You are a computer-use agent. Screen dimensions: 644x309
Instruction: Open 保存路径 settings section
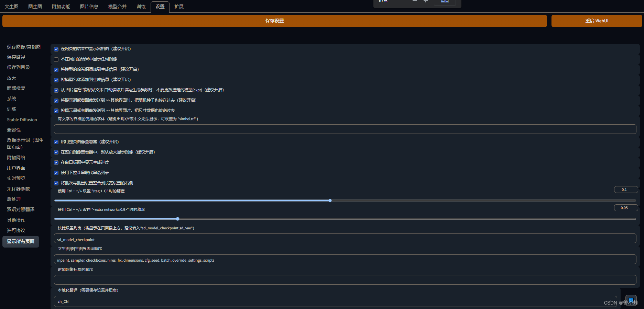pyautogui.click(x=16, y=57)
